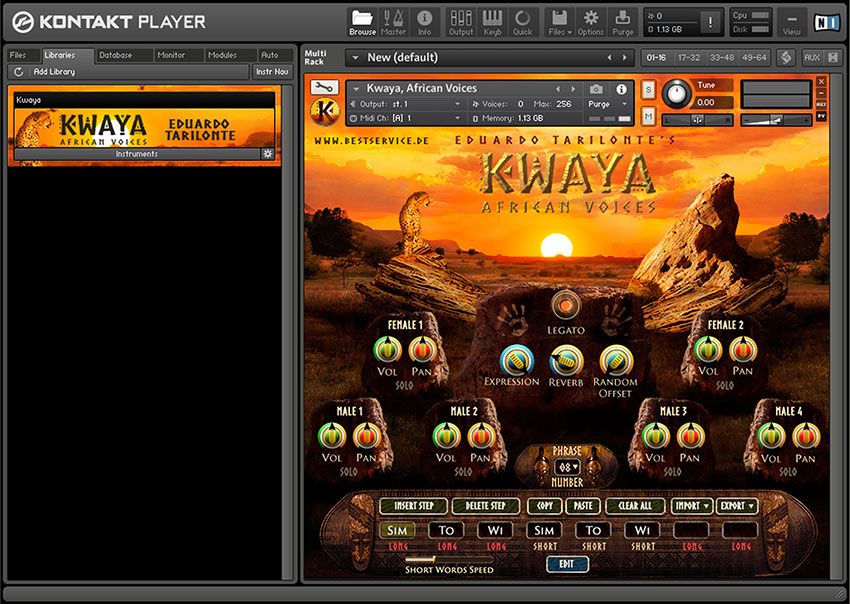This screenshot has width=850, height=604.
Task: Open the Output st.1 dropdown
Action: click(407, 104)
